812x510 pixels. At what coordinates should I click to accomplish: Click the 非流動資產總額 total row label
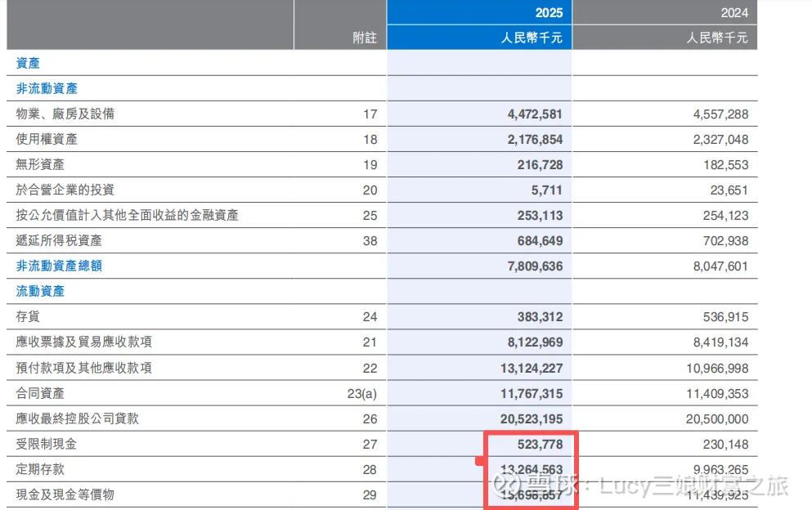(59, 266)
